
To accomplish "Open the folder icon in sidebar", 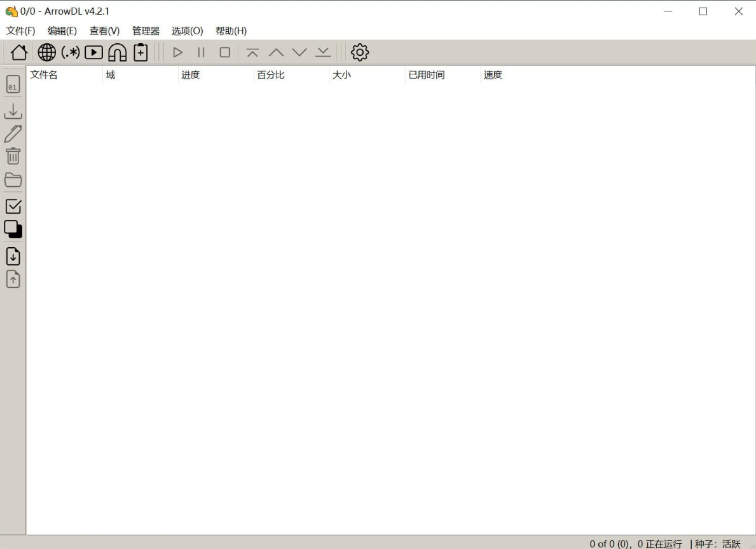I will tap(13, 180).
